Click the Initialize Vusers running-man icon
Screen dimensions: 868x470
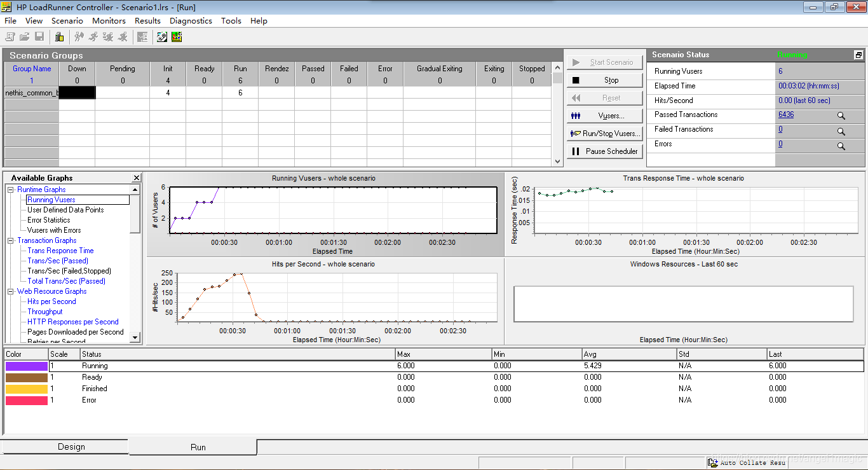tap(79, 37)
